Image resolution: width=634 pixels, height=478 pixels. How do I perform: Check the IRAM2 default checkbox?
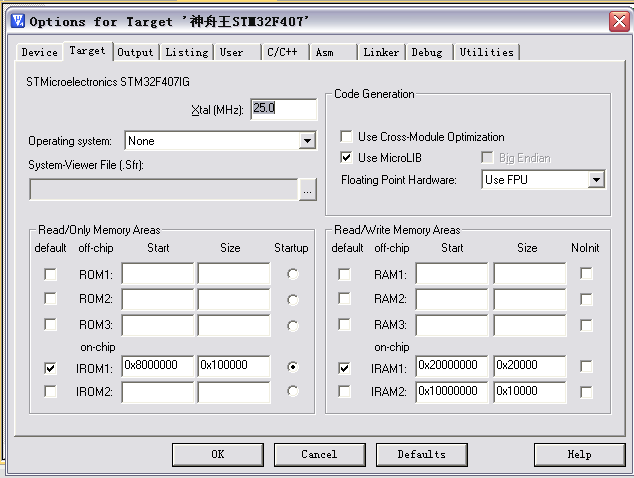coord(344,391)
